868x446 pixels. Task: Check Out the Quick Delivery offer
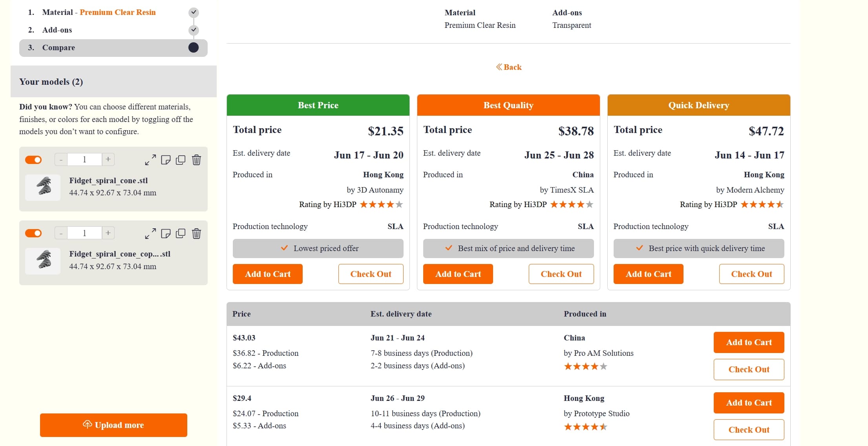click(751, 274)
